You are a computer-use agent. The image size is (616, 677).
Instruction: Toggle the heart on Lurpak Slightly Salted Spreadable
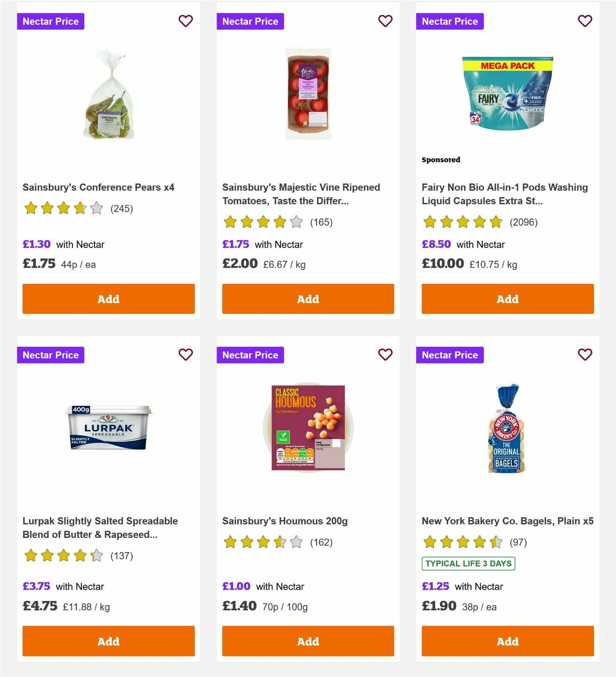pos(185,354)
